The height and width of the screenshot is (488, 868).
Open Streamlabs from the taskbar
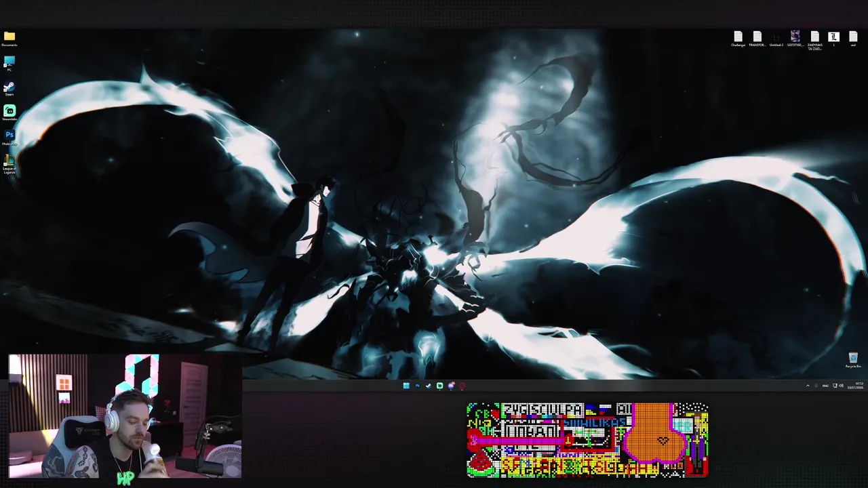click(x=439, y=386)
